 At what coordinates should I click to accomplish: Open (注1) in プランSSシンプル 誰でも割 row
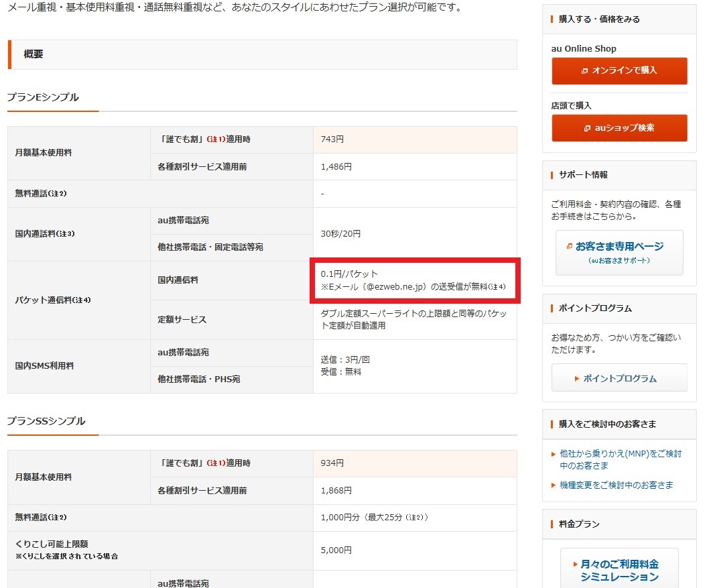pyautogui.click(x=215, y=463)
